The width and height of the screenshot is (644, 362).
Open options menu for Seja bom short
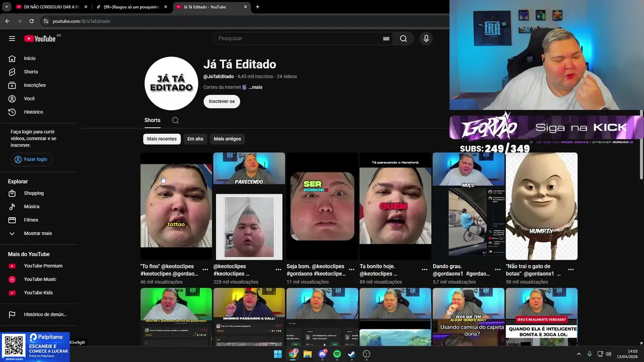click(x=351, y=269)
